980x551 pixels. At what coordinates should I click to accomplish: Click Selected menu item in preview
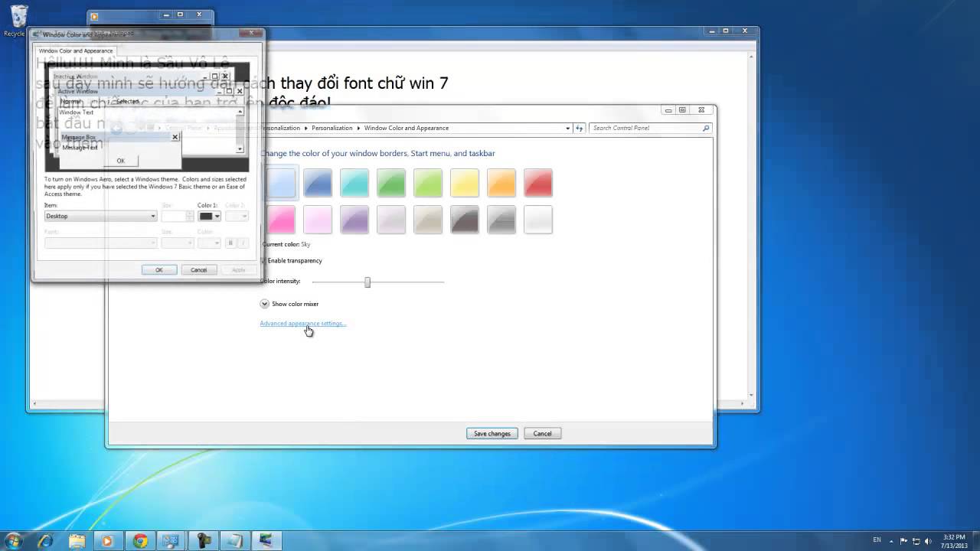(x=127, y=101)
